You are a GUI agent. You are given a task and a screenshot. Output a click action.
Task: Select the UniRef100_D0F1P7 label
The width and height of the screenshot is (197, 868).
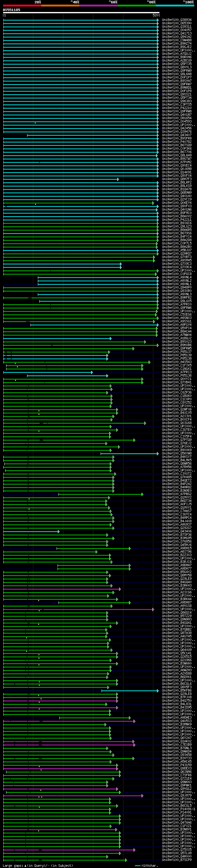coord(176,78)
